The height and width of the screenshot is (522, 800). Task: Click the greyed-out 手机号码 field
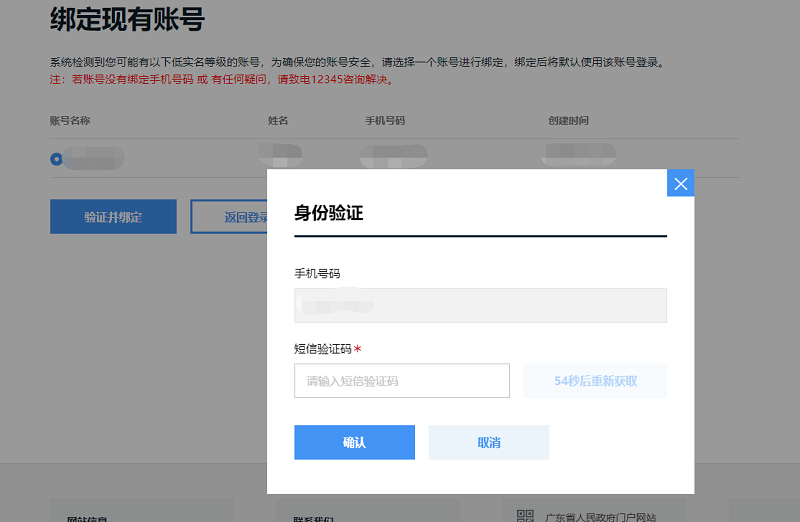[x=480, y=305]
